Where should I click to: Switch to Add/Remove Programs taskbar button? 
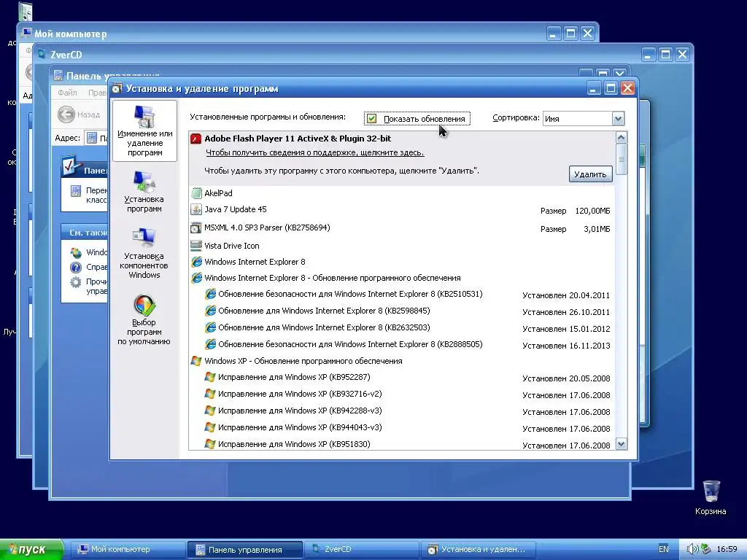pyautogui.click(x=478, y=549)
